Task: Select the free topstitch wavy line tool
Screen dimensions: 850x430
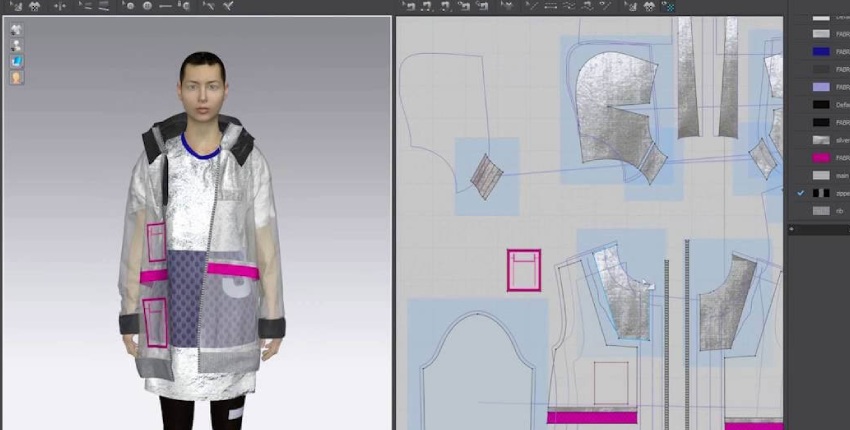Action: coord(569,6)
